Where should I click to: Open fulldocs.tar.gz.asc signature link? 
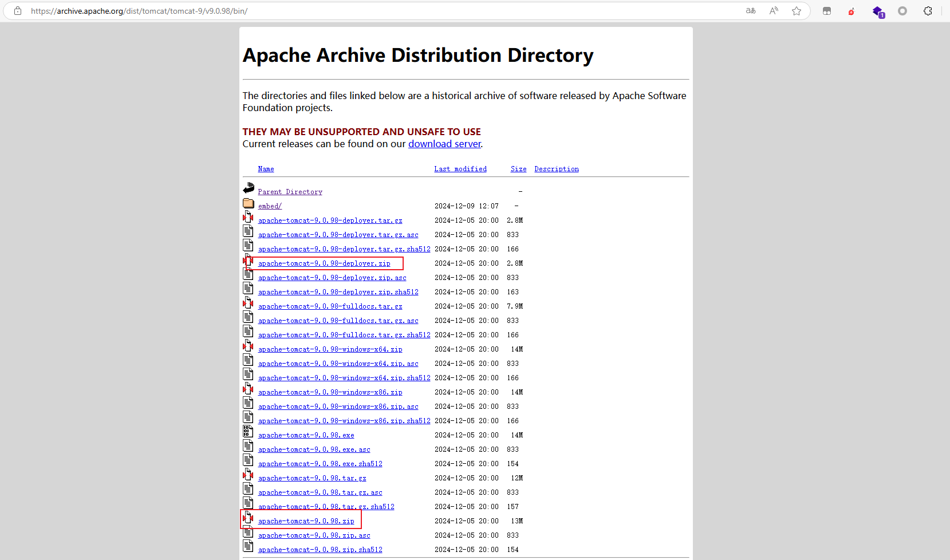(x=338, y=321)
